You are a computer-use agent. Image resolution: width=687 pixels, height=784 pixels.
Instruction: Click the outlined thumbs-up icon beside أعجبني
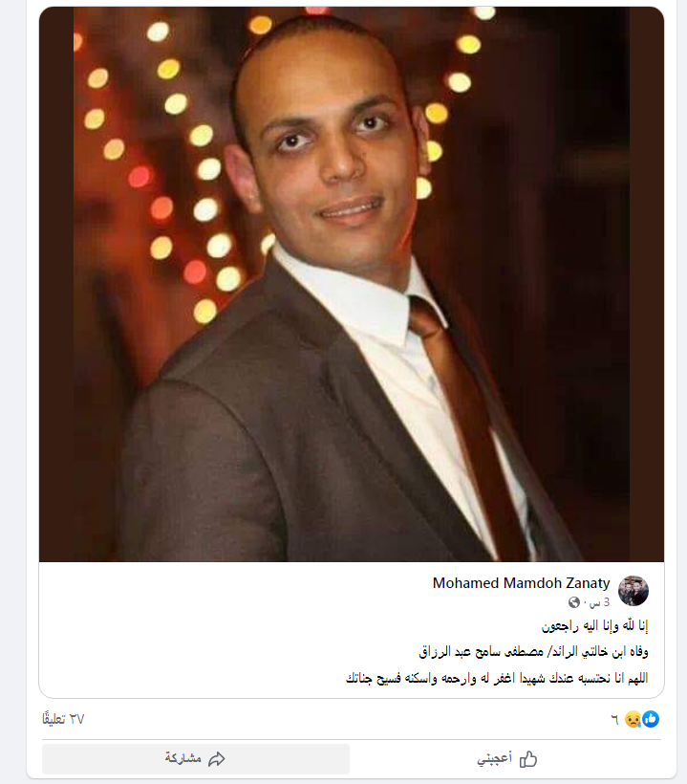[528, 759]
